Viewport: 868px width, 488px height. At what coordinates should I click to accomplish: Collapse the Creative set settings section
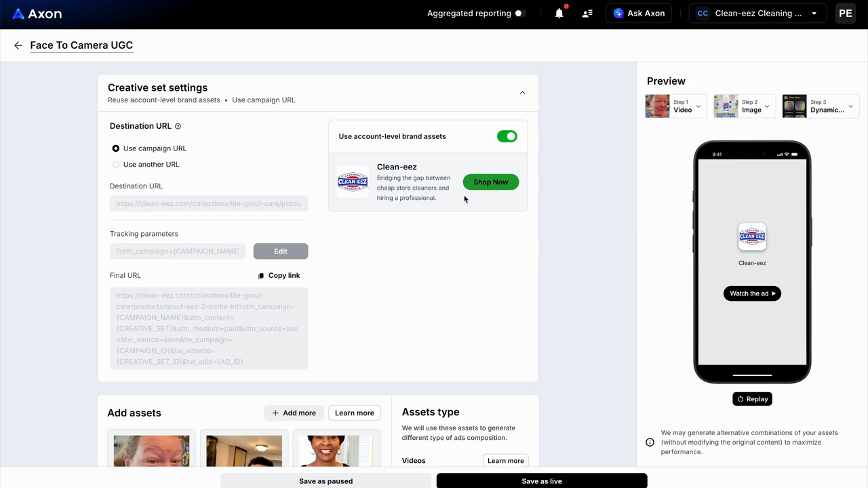coord(522,93)
